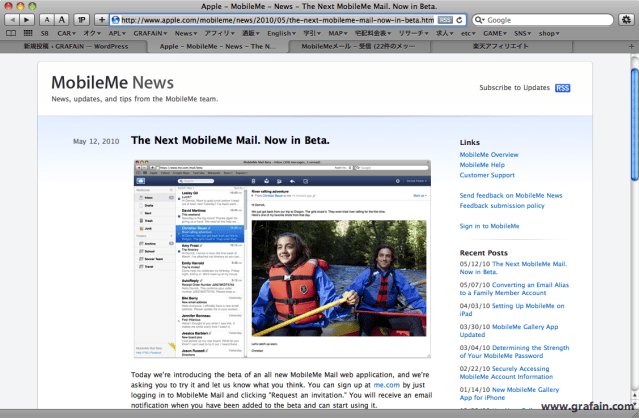
Task: Expand the English bookmarks folder
Action: 282,33
